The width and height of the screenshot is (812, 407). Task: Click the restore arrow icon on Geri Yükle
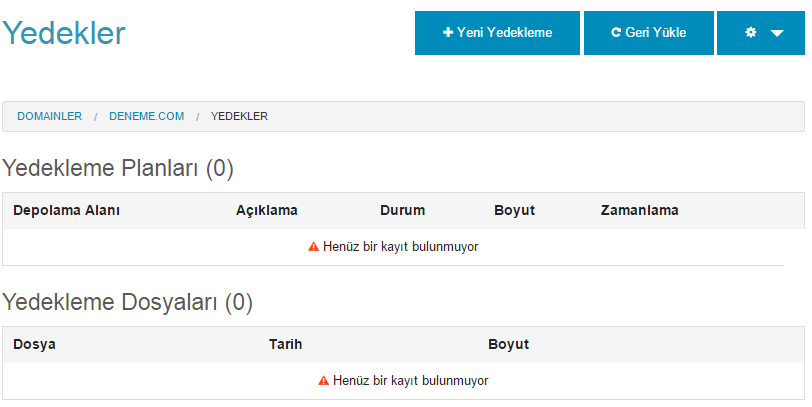coord(616,33)
